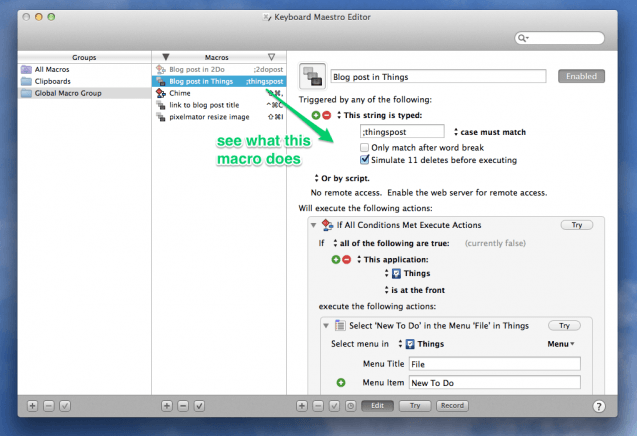This screenshot has height=436, width=637.
Task: Click the macro icon well beside name field
Action: 312,76
